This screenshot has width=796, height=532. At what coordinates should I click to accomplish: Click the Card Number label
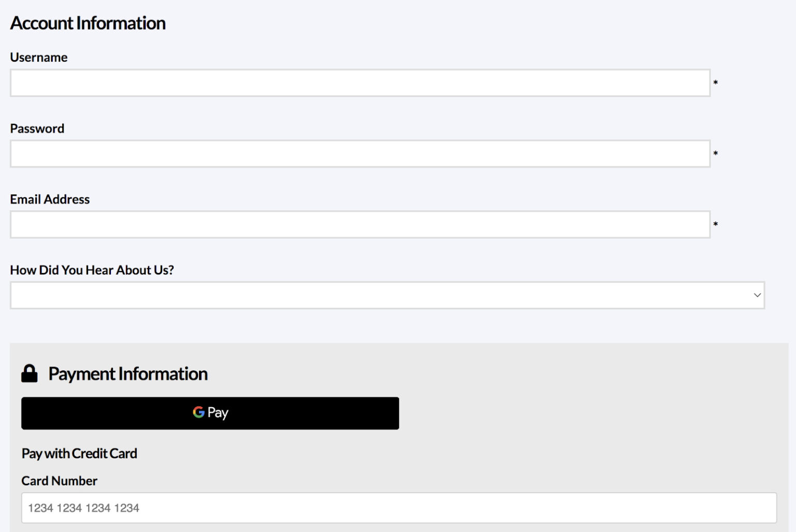click(x=59, y=481)
